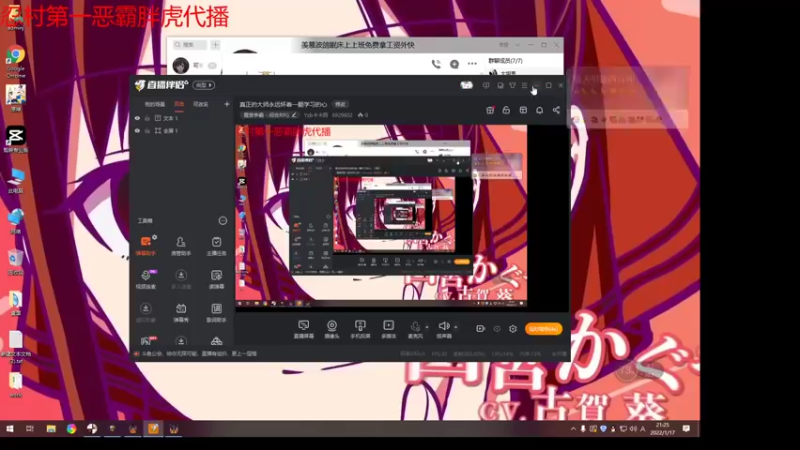This screenshot has height=450, width=800.
Task: Start a voice call in the chat window
Action: (x=436, y=64)
